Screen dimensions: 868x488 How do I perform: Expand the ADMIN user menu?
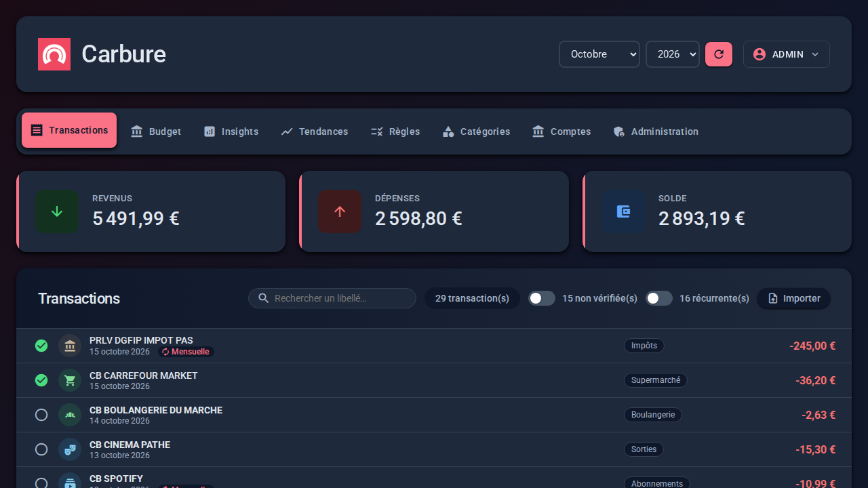click(787, 54)
